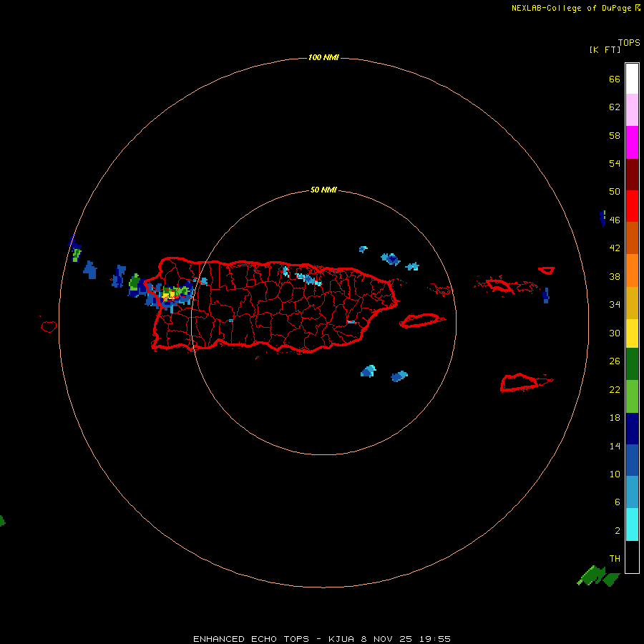Click the bright red 50 kft swatch
Screen dimensions: 644x644
click(632, 206)
